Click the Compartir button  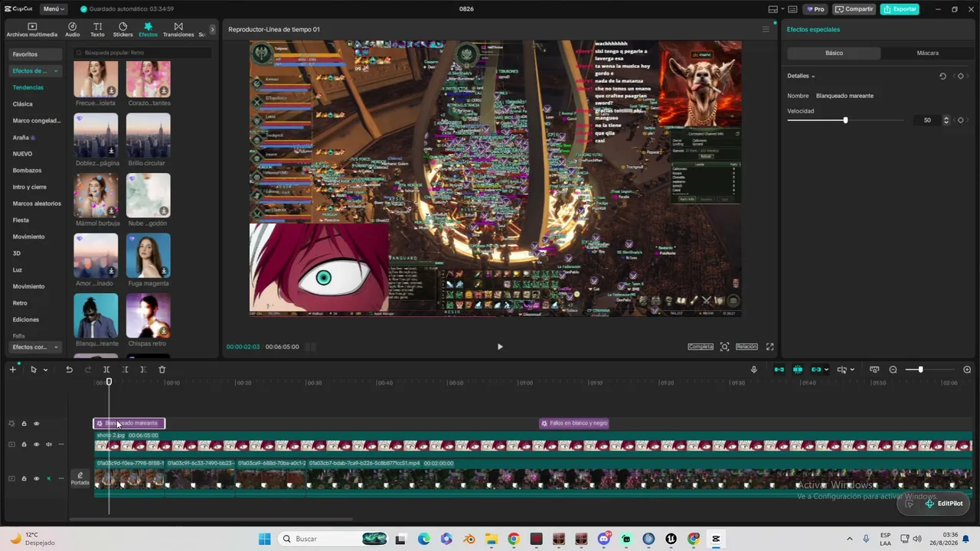pos(854,9)
